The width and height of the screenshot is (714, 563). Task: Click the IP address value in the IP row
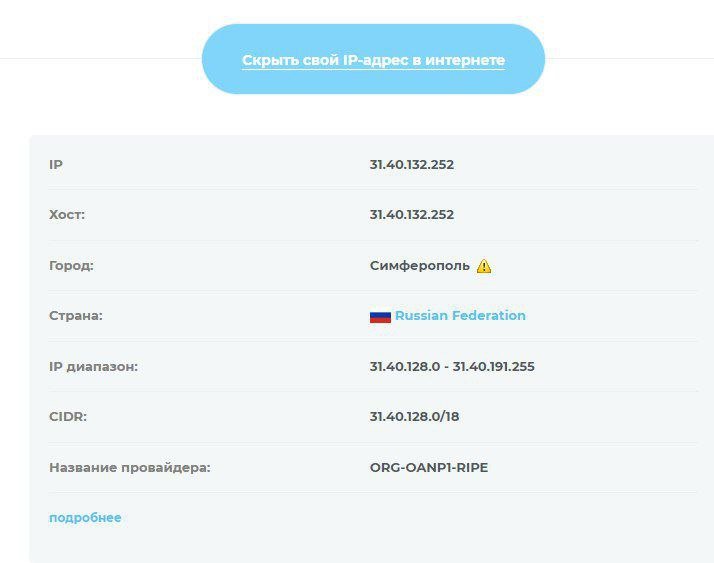(x=412, y=164)
